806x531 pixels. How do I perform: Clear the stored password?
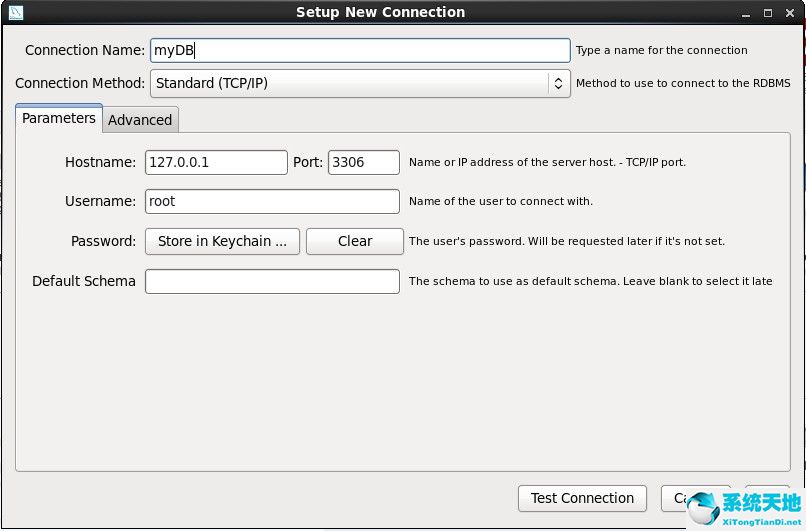(x=355, y=241)
